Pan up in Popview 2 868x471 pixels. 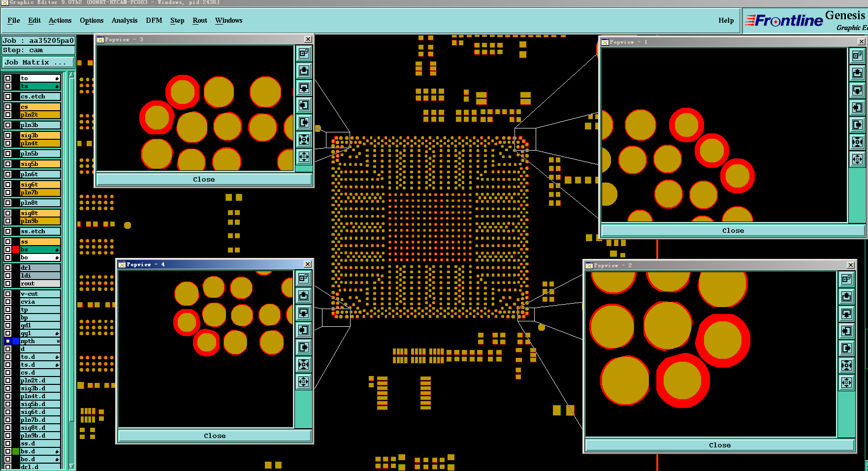click(846, 296)
